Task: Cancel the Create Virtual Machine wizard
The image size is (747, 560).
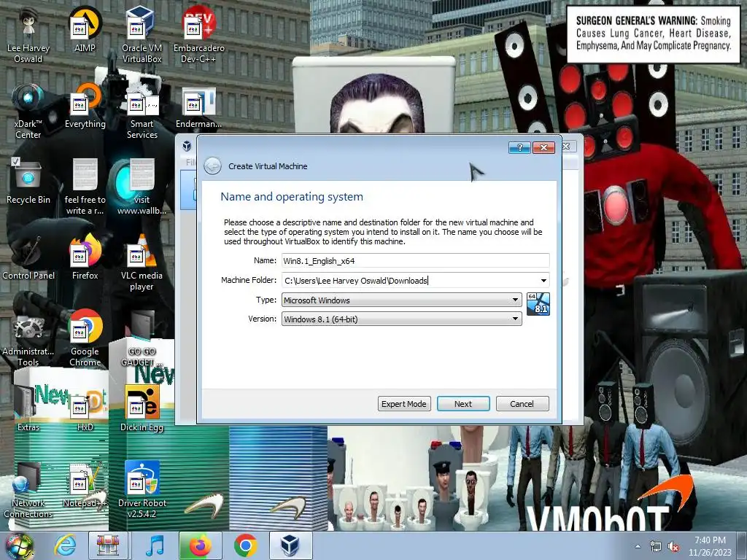Action: pyautogui.click(x=522, y=404)
